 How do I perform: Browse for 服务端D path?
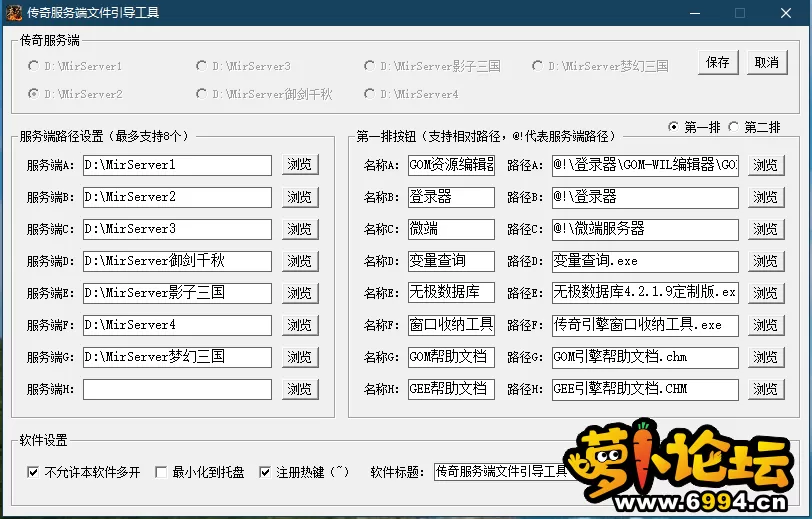tap(300, 261)
